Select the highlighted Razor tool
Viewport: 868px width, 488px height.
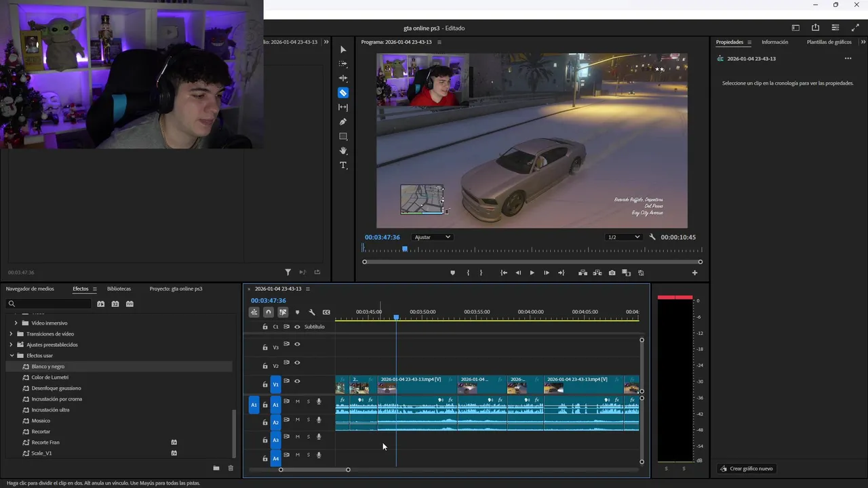pyautogui.click(x=343, y=93)
